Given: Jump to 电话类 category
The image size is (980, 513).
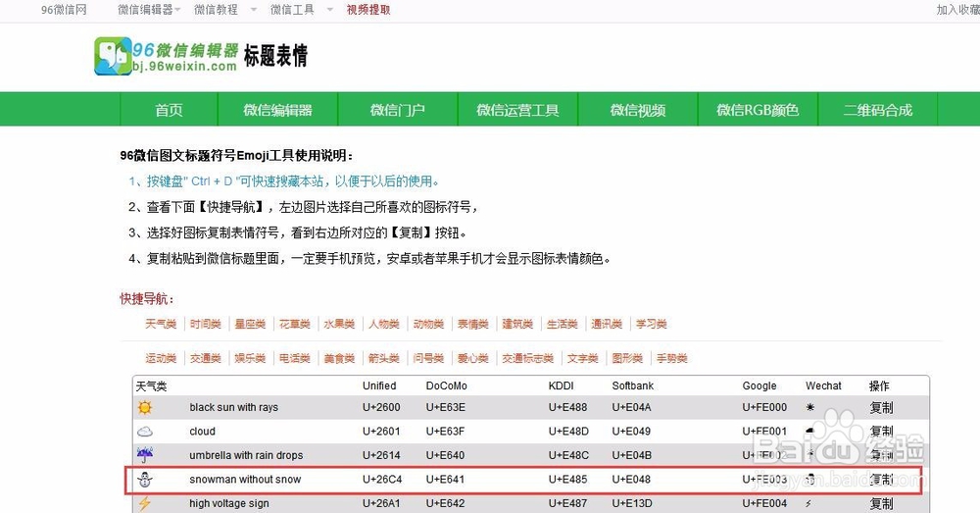Looking at the screenshot, I should coord(294,358).
